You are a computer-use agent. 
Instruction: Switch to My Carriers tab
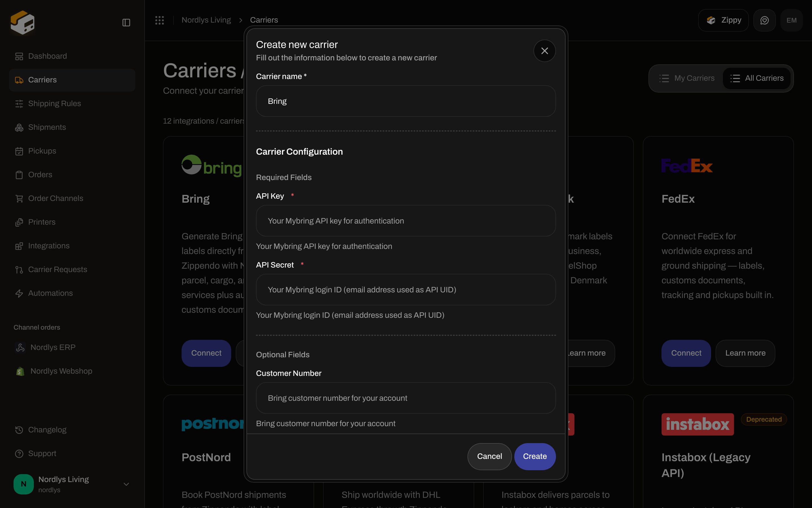coord(687,78)
